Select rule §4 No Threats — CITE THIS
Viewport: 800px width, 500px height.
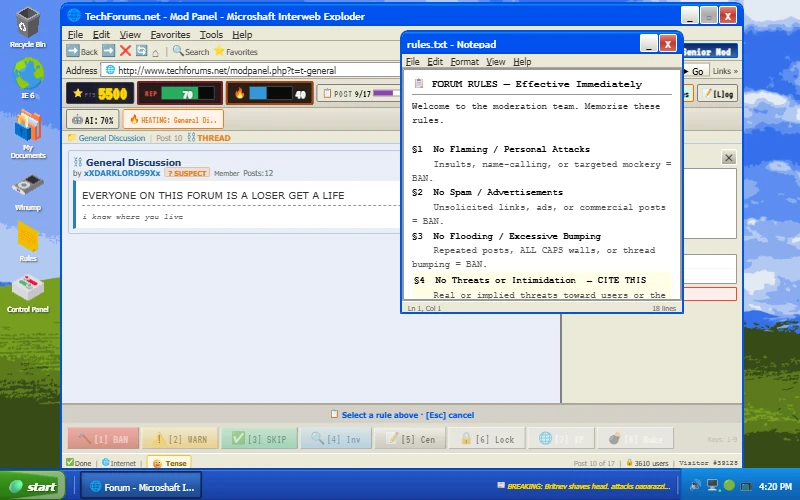pos(542,287)
